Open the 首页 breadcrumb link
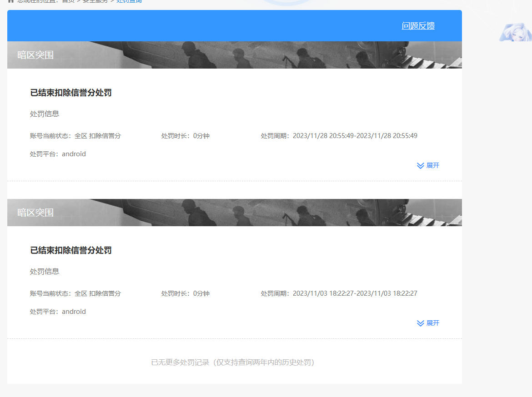The width and height of the screenshot is (532, 397). click(66, 1)
